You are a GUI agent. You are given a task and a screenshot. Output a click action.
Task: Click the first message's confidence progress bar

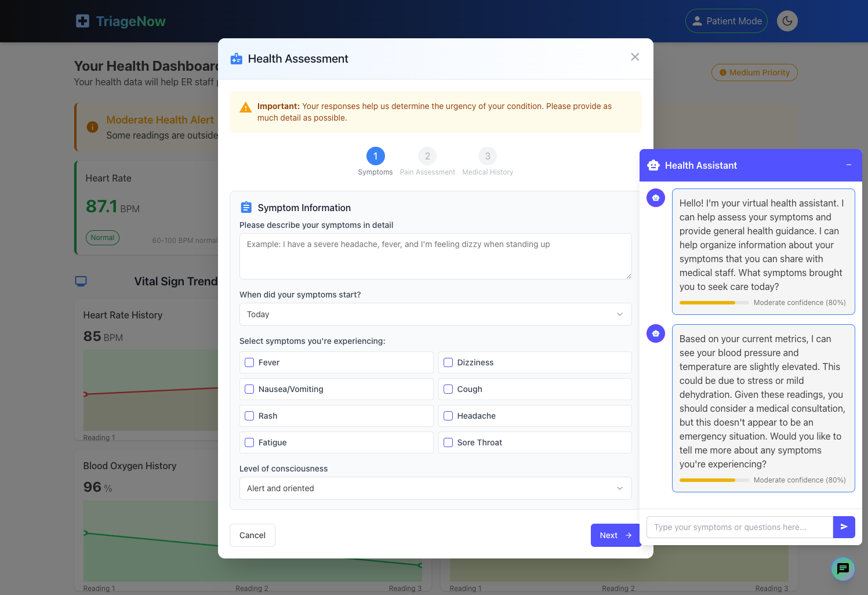pos(714,303)
